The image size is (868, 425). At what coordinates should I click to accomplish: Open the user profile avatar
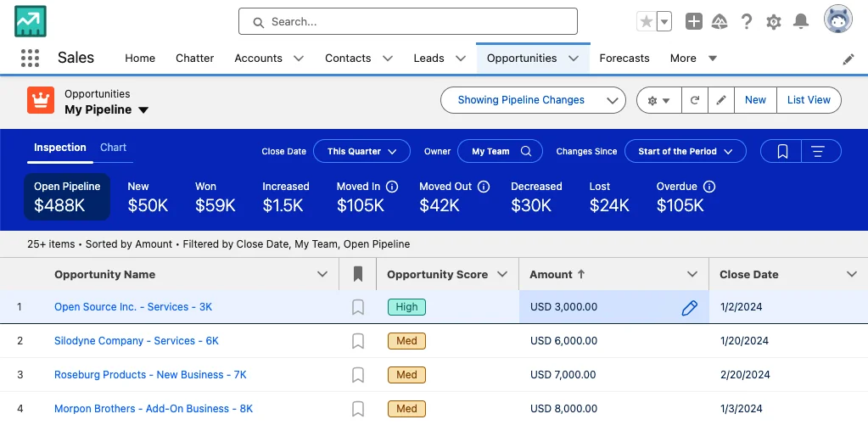(x=837, y=20)
